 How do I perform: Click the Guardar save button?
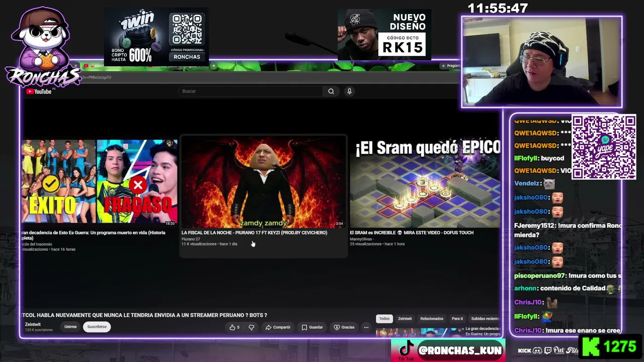point(312,327)
